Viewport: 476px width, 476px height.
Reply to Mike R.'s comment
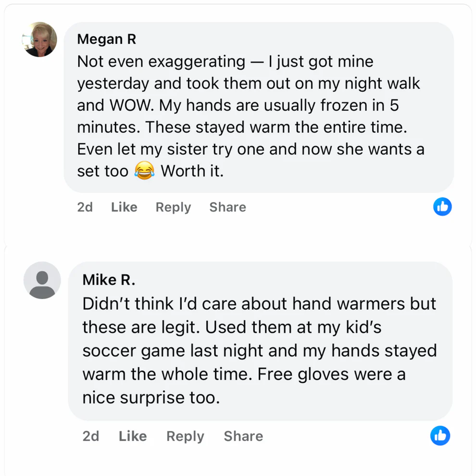(185, 436)
